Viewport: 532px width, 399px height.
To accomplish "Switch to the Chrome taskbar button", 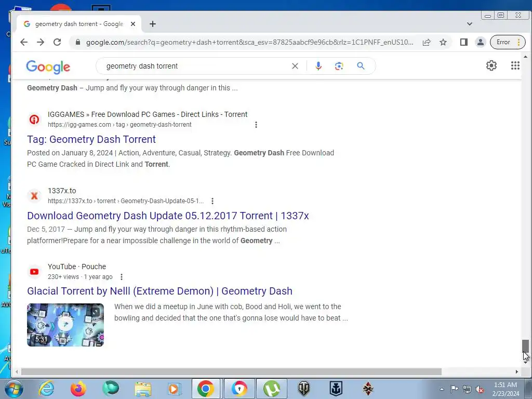I will [206, 389].
